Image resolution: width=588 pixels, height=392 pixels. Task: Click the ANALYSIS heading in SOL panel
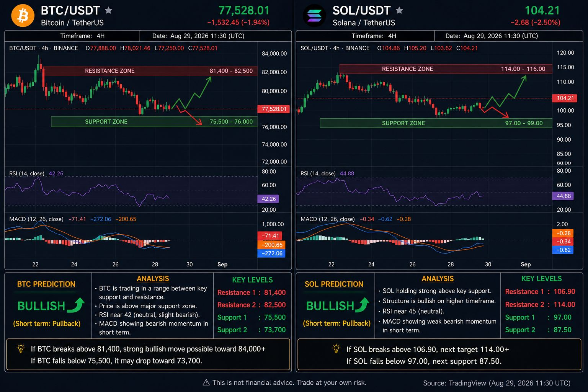438,279
